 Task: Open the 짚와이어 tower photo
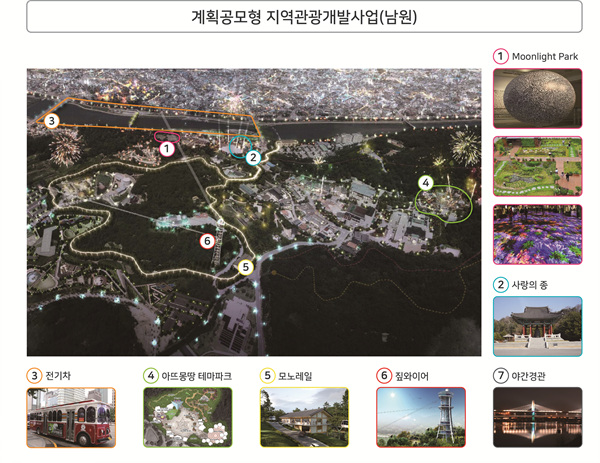point(421,416)
